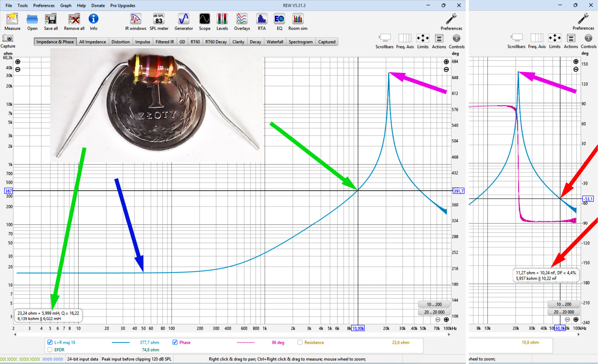The height and width of the screenshot is (364, 598).
Task: Zoom in left ohm axis
Action: [18, 62]
